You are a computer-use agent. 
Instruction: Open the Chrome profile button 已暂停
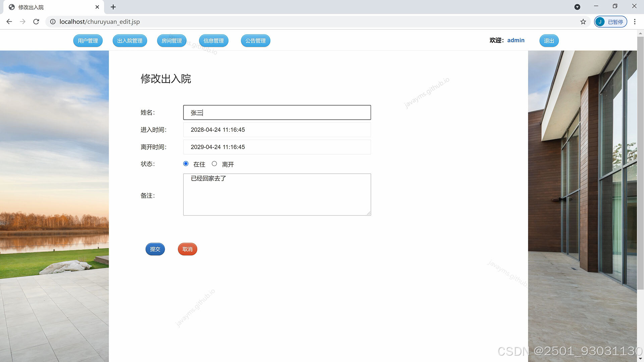point(610,21)
